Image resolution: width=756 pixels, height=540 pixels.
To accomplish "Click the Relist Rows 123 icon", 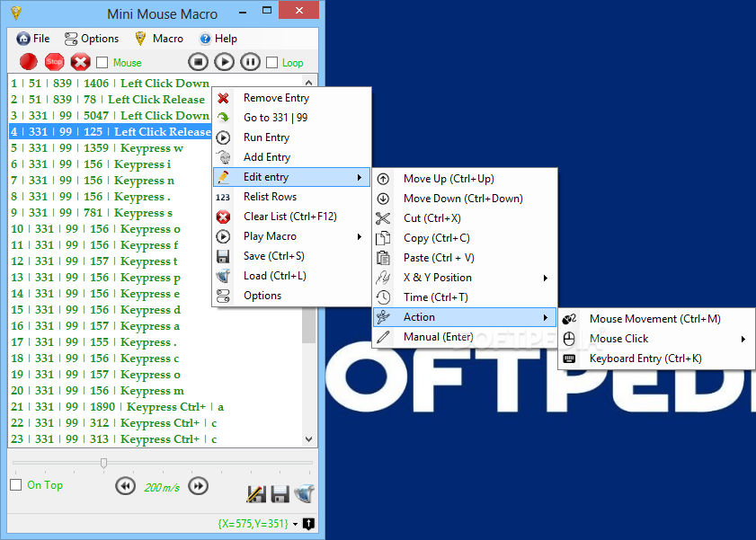I will [x=223, y=197].
